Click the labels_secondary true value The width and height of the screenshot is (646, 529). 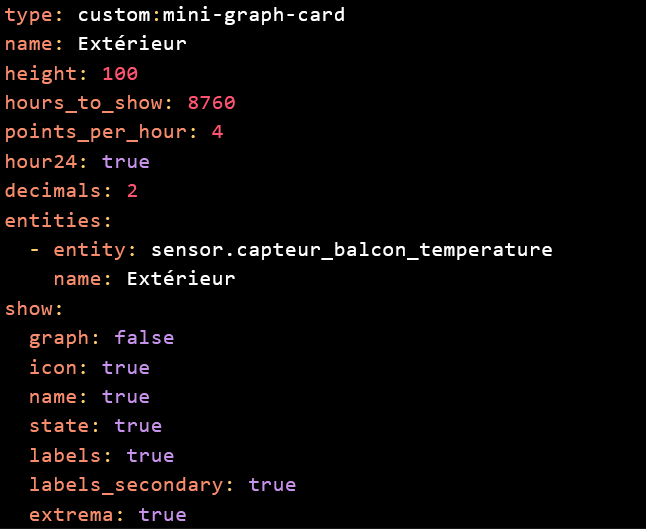(x=272, y=485)
